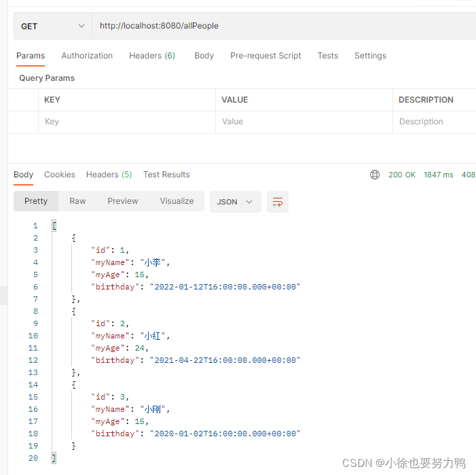Open the response Cookies tab
The width and height of the screenshot is (476, 475).
[x=60, y=175]
